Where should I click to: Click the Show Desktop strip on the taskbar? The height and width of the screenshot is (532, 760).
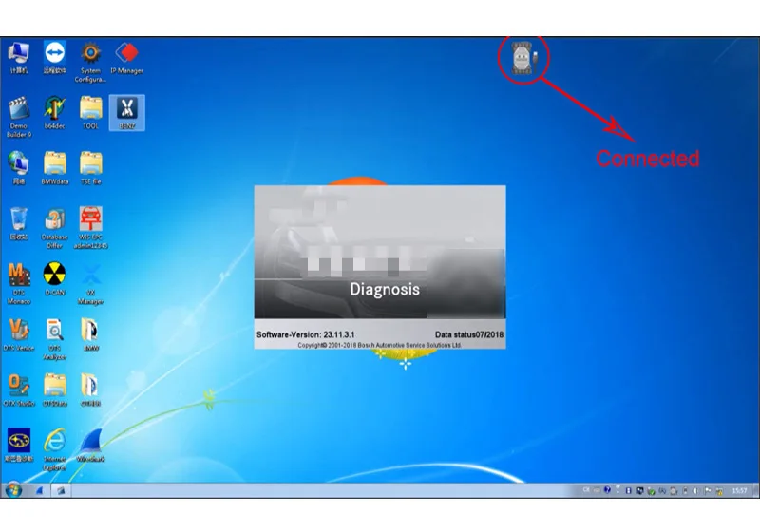756,490
